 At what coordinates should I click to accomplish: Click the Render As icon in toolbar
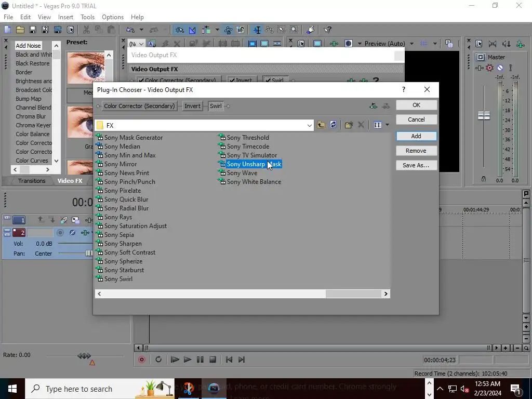(58, 30)
